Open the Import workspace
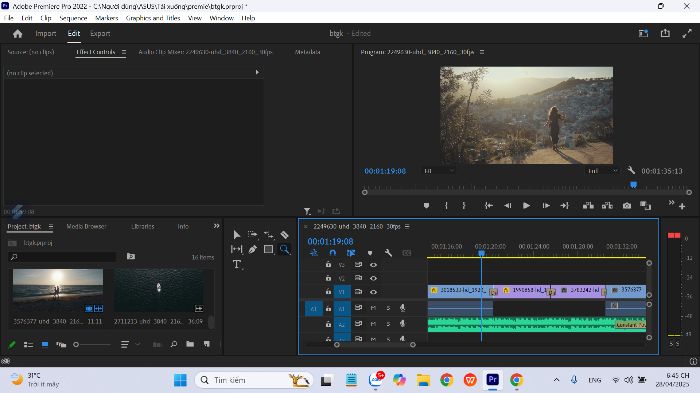Viewport: 700px width, 393px height. (x=46, y=33)
